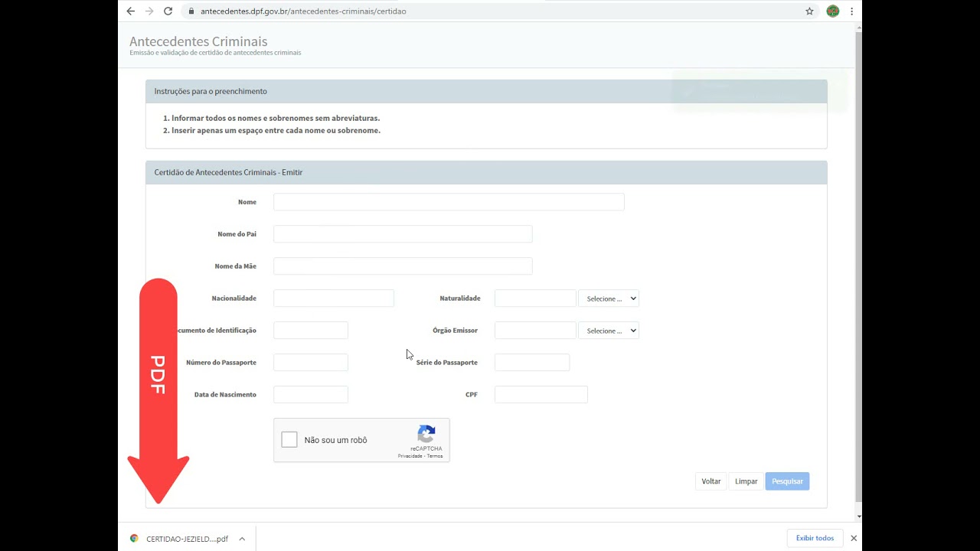Click Série do Passaporte field
The width and height of the screenshot is (980, 551).
click(x=532, y=363)
